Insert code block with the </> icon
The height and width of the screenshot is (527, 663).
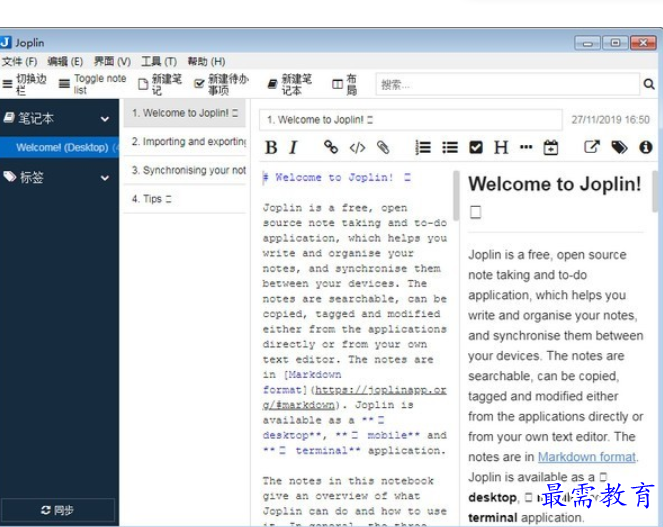coord(357,148)
